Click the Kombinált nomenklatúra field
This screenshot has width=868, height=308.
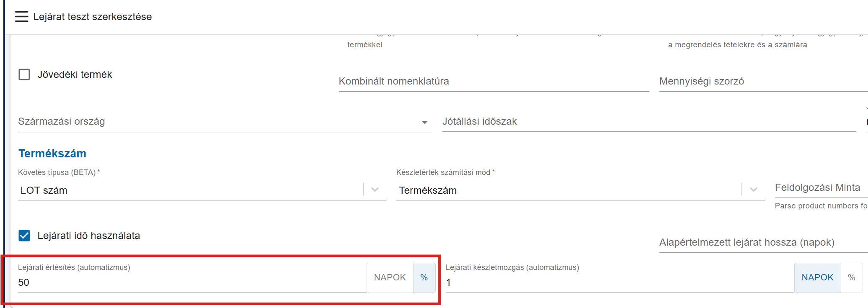pyautogui.click(x=493, y=81)
